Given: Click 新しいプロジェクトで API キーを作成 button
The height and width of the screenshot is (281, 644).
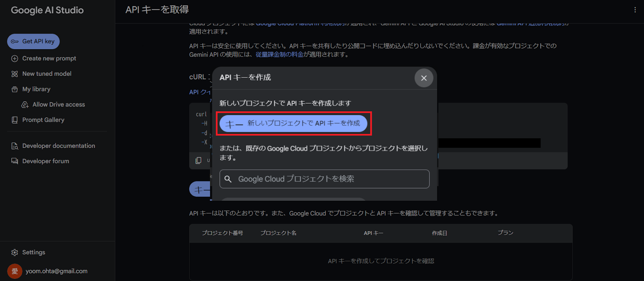Looking at the screenshot, I should tap(293, 123).
